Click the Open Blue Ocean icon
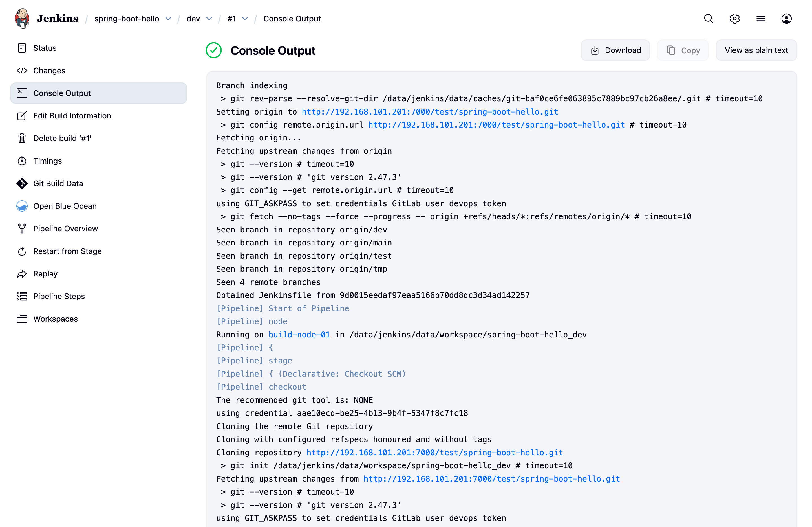The image size is (812, 527). [x=22, y=206]
